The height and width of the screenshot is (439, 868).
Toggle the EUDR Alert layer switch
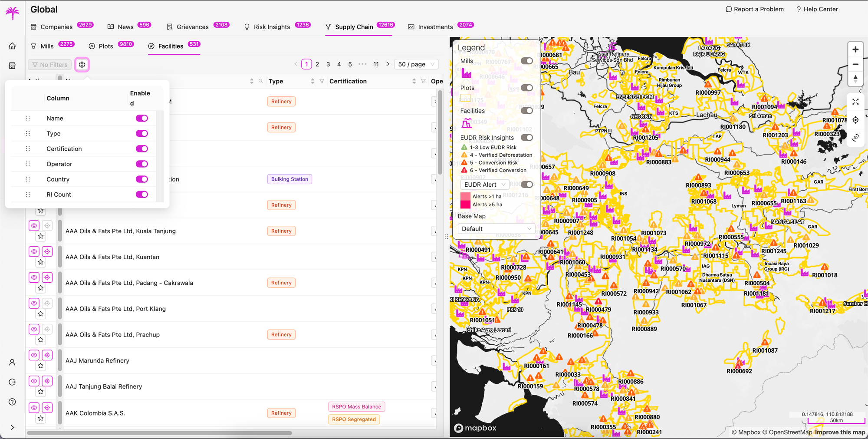click(527, 185)
